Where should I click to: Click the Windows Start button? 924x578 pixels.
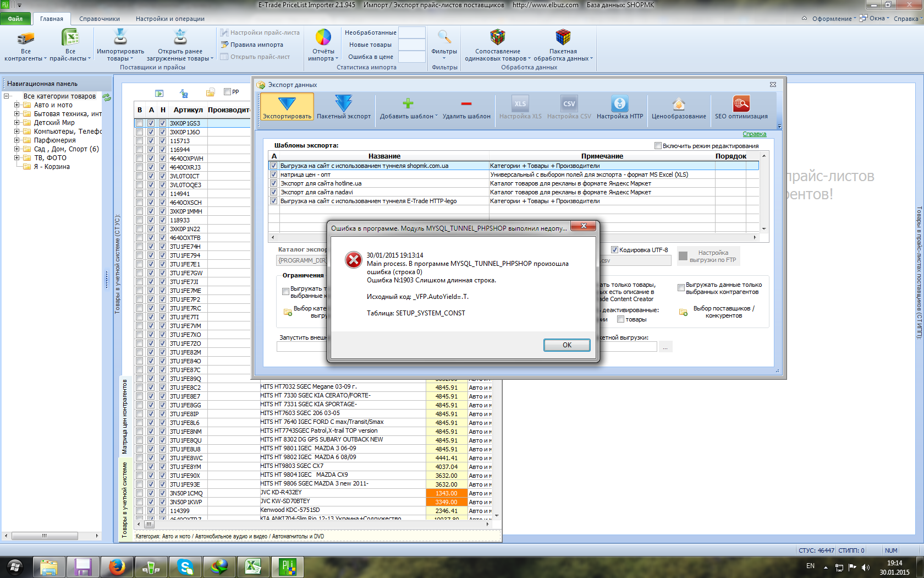pyautogui.click(x=15, y=566)
